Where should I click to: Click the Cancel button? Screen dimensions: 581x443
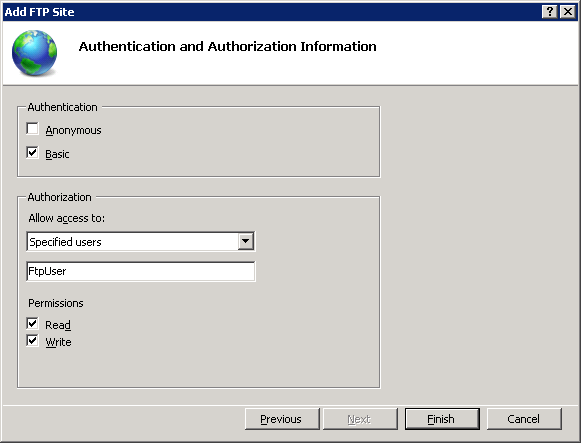click(524, 419)
